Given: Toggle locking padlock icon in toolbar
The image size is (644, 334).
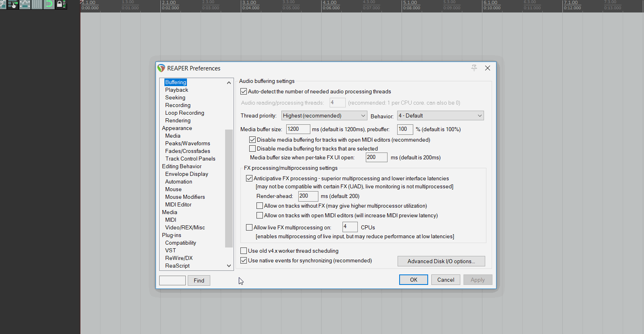Looking at the screenshot, I should 61,4.
